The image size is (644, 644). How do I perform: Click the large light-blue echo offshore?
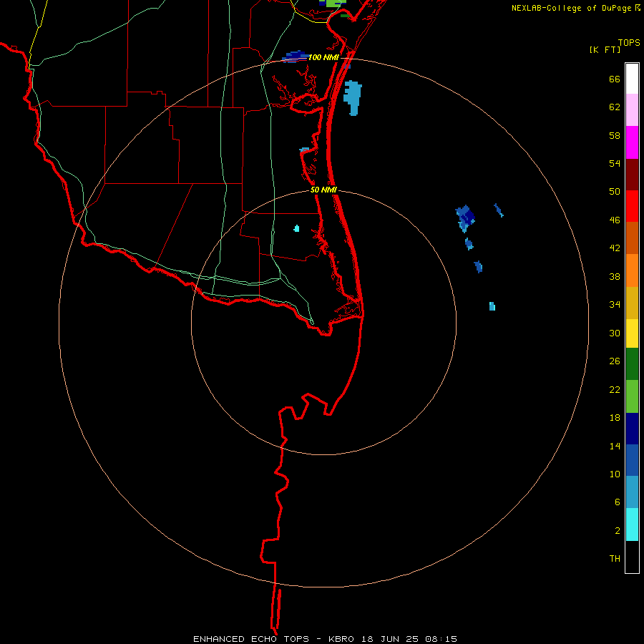[x=353, y=98]
